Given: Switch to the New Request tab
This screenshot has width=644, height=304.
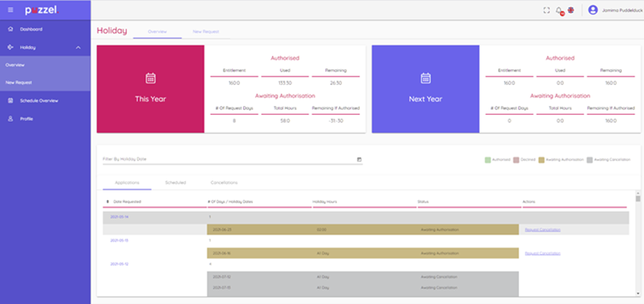Looking at the screenshot, I should tap(206, 32).
